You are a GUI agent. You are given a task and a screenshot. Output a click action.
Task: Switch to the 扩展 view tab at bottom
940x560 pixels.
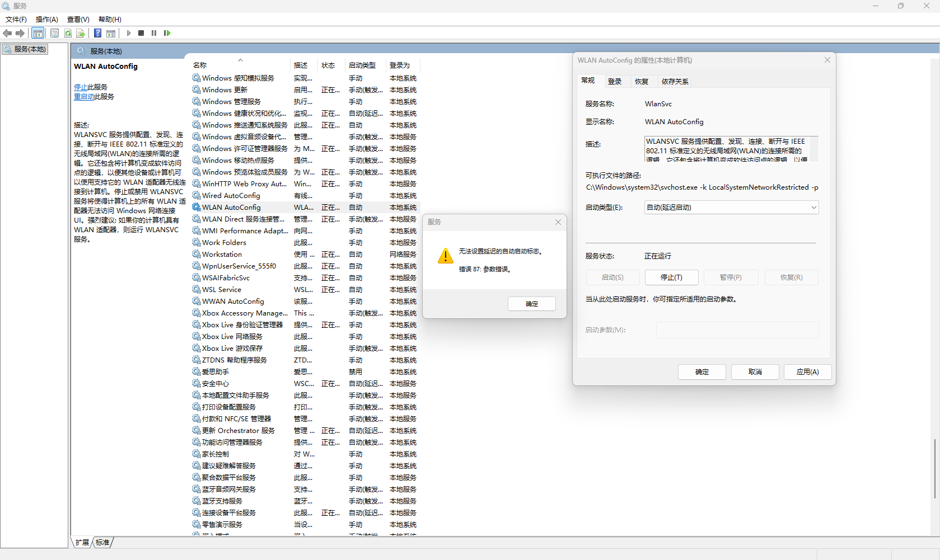pos(82,542)
